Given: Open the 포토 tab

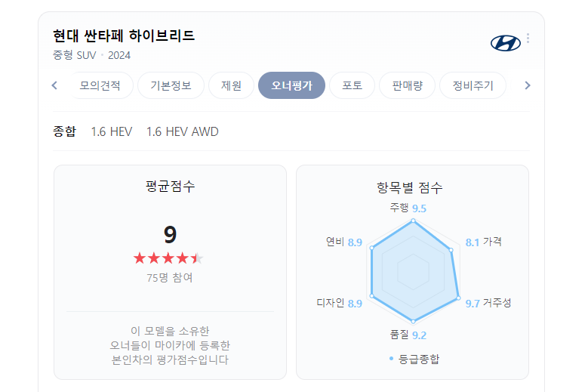Looking at the screenshot, I should (x=352, y=85).
